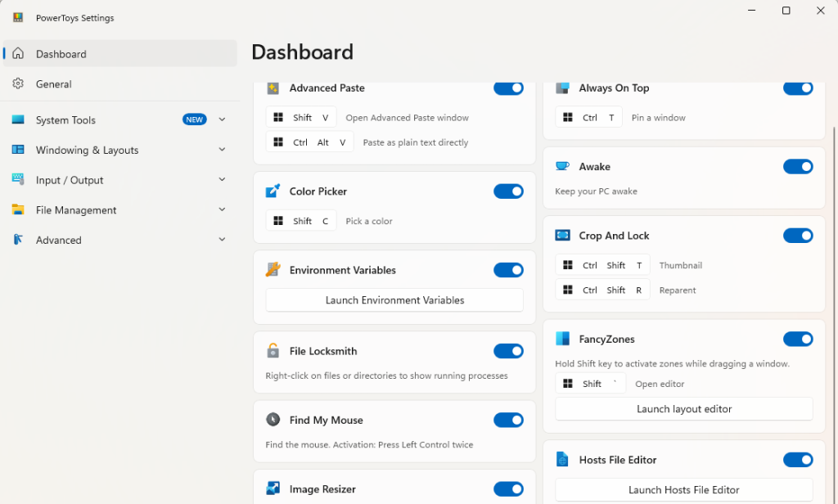The height and width of the screenshot is (504, 838).
Task: Click the Win Shift C shortcut box
Action: (x=301, y=220)
